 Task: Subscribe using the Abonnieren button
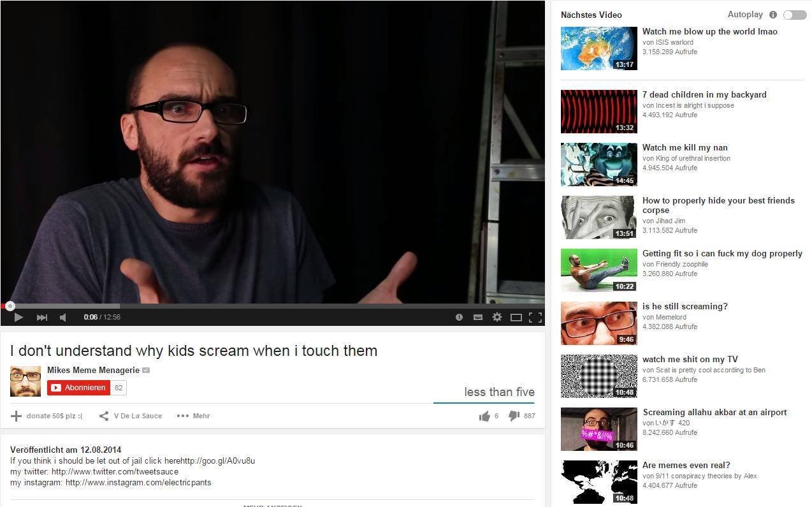click(78, 388)
